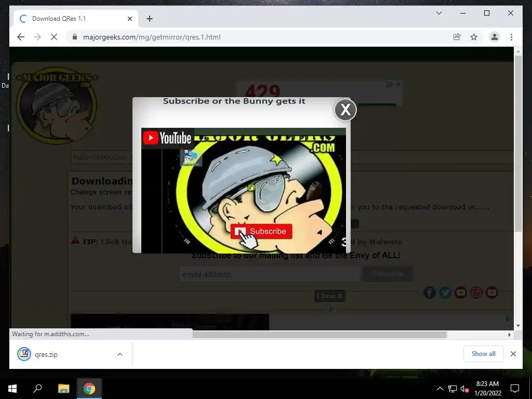This screenshot has height=399, width=532.
Task: Show hidden system tray icons
Action: pos(440,389)
